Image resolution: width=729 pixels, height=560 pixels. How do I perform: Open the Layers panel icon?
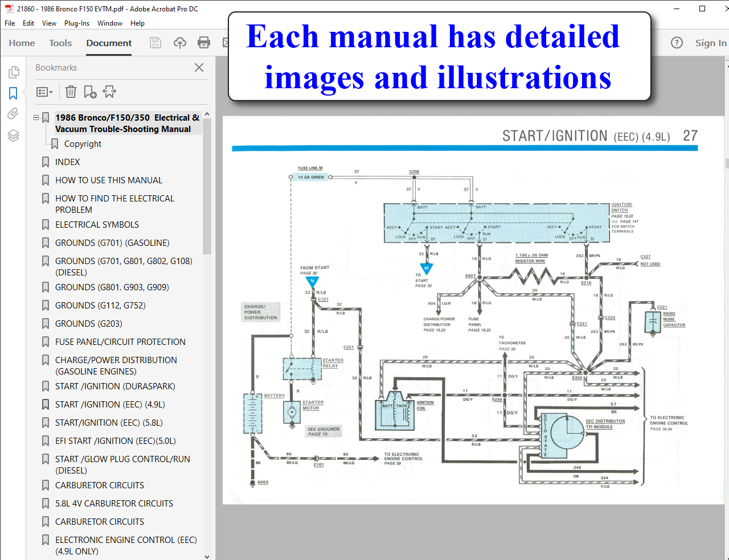[13, 135]
